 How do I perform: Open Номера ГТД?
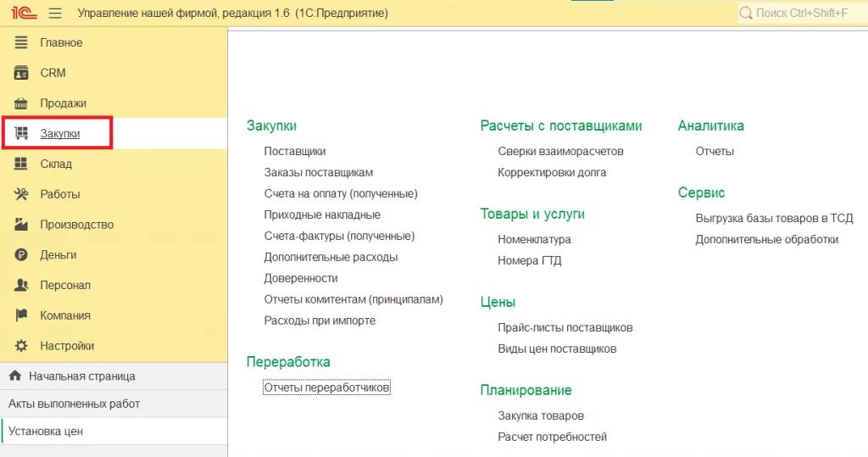pos(529,260)
